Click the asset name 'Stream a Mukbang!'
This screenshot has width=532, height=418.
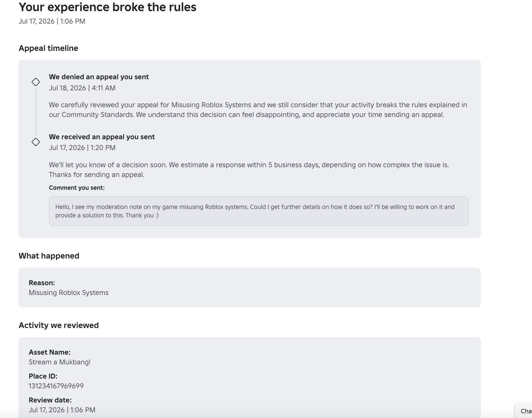60,362
